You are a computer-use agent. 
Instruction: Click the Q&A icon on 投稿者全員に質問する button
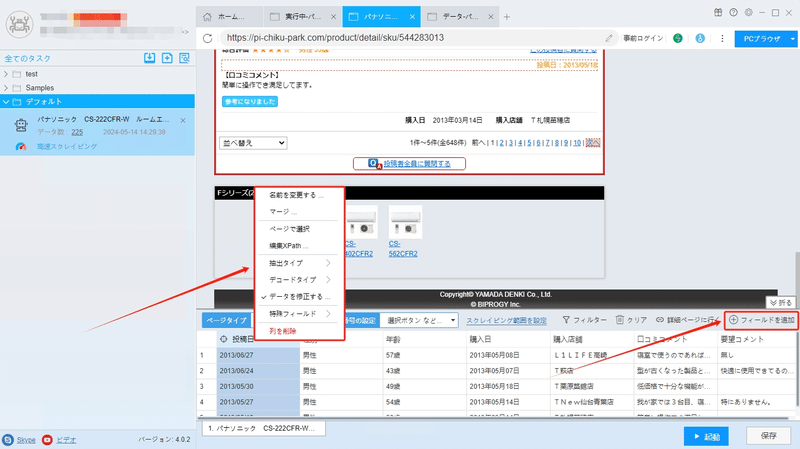[x=374, y=164]
